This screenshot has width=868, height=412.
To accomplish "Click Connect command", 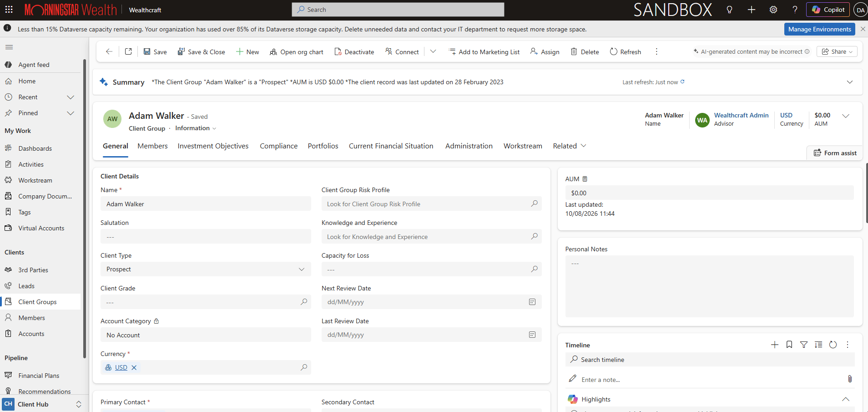I will click(402, 52).
